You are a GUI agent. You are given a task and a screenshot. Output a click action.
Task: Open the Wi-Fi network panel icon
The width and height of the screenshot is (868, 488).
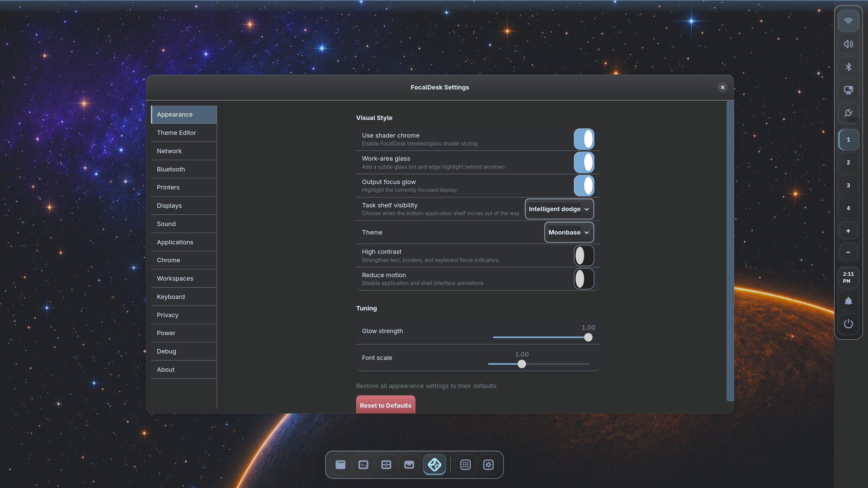coord(848,21)
